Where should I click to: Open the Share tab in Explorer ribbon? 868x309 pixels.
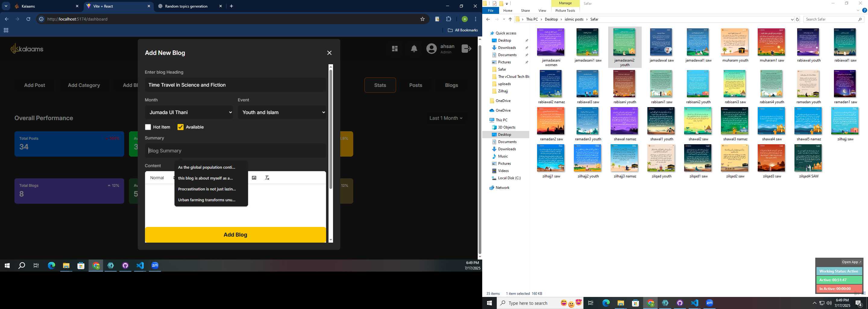point(525,11)
